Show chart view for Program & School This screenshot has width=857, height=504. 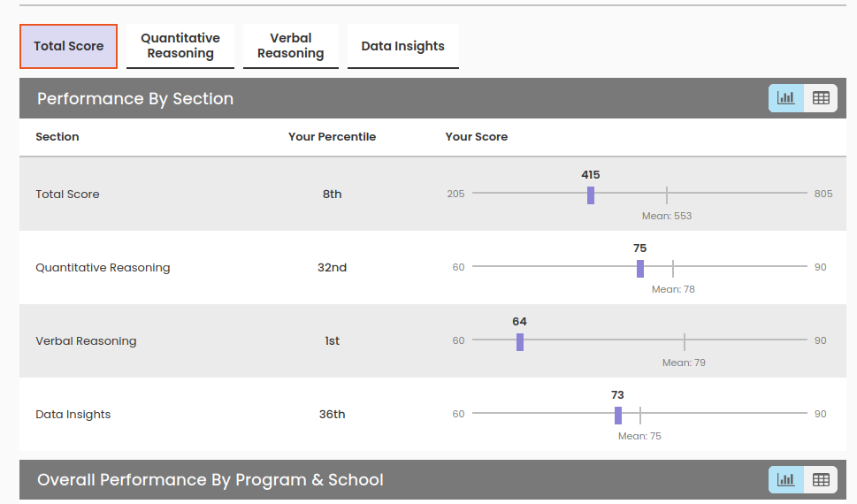[x=785, y=480]
